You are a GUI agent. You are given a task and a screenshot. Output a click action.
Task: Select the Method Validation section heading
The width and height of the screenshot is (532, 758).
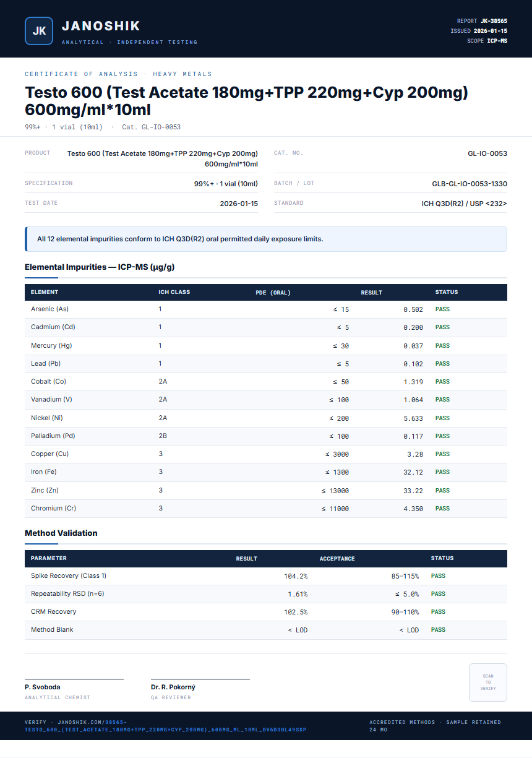pos(61,533)
